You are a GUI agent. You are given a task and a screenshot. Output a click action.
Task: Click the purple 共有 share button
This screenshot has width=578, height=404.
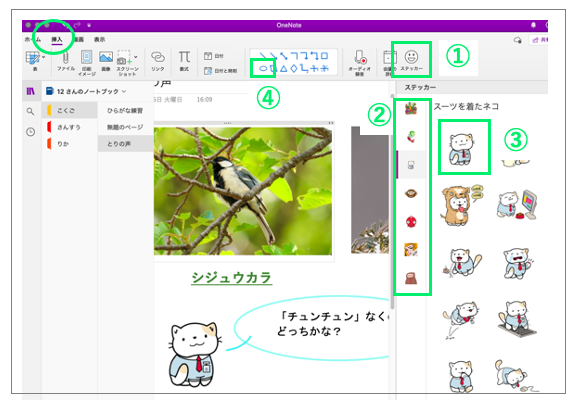[x=539, y=40]
